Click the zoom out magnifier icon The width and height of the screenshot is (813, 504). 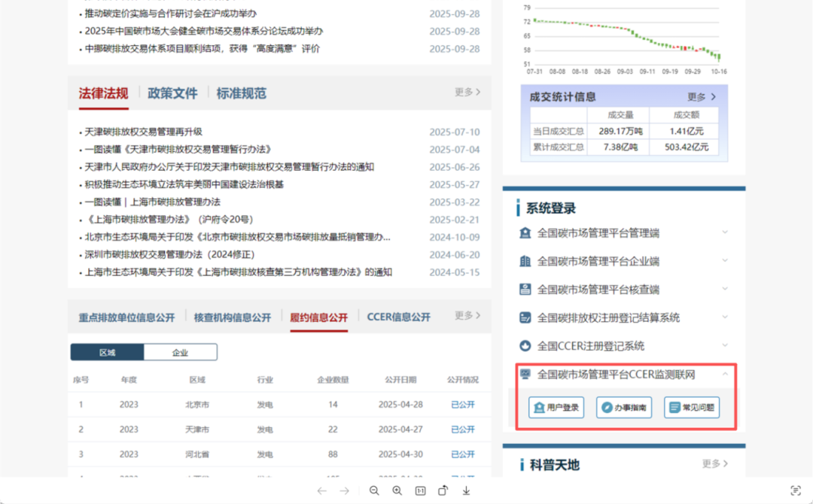click(x=374, y=490)
